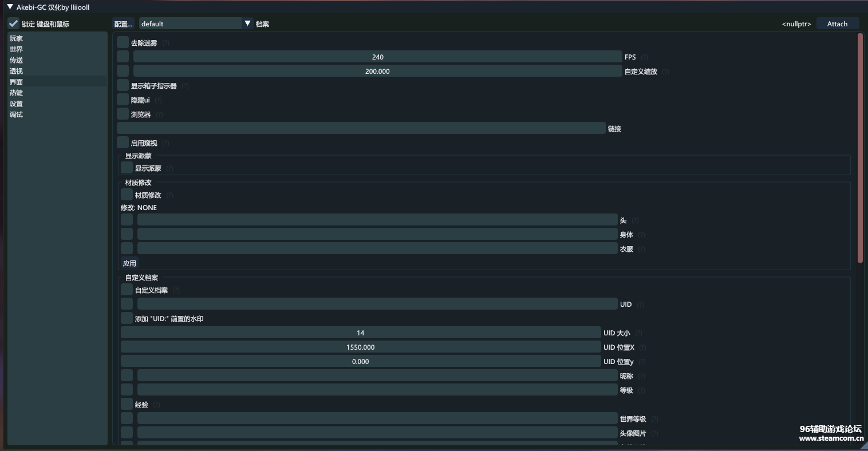The height and width of the screenshot is (451, 868).
Task: Enable the 去除迷雾 checkbox
Action: [123, 42]
